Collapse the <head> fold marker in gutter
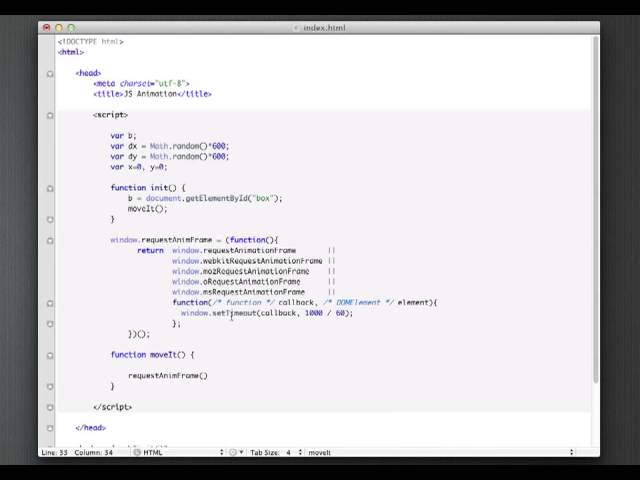Screen dimensions: 640x480 click(50, 74)
